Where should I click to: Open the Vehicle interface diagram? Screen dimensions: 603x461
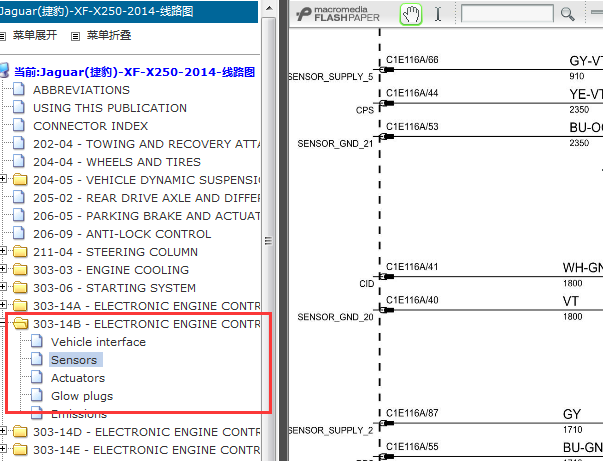(x=98, y=342)
